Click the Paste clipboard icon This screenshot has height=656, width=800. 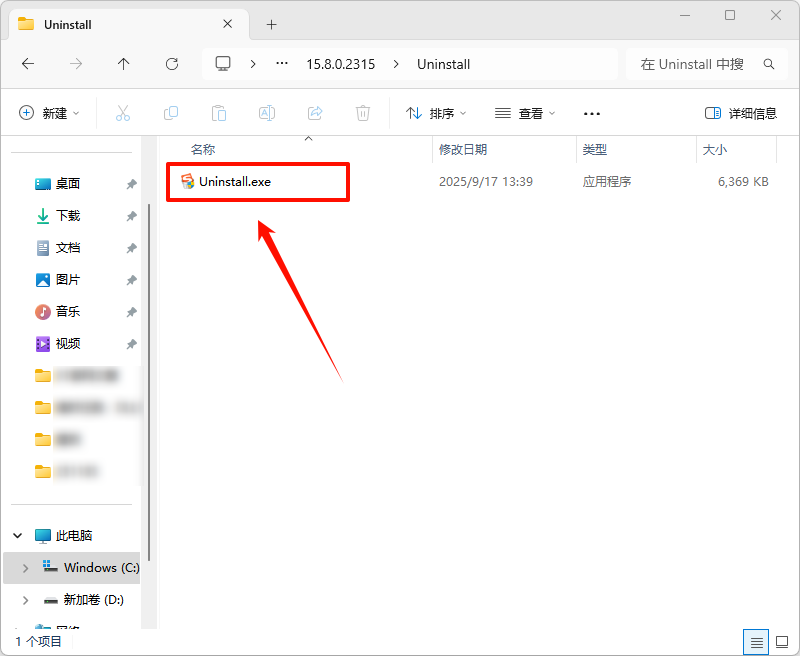point(219,113)
